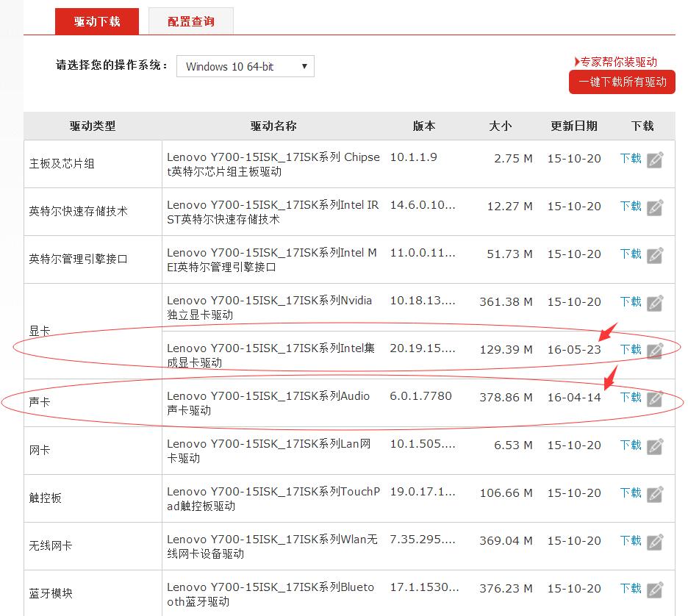Download the Intel IRST快速存储技术 driver
Image resolution: width=688 pixels, height=616 pixels.
(x=631, y=207)
